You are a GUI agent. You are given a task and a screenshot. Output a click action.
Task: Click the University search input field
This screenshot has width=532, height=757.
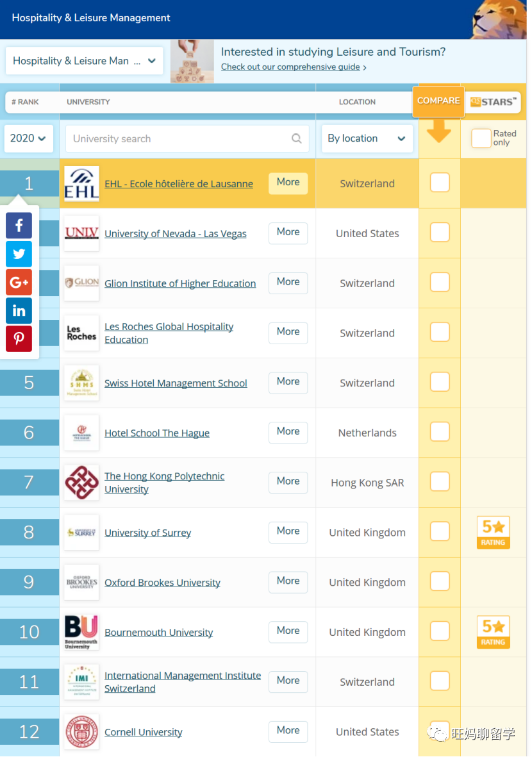[187, 138]
